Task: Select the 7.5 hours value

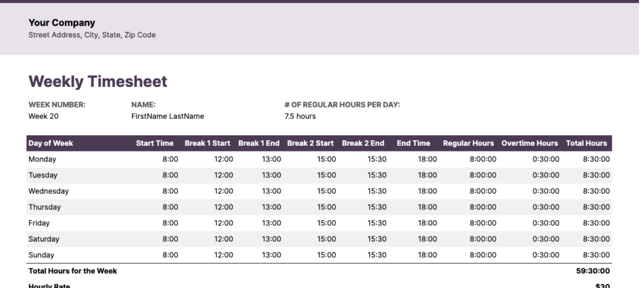Action: (300, 116)
